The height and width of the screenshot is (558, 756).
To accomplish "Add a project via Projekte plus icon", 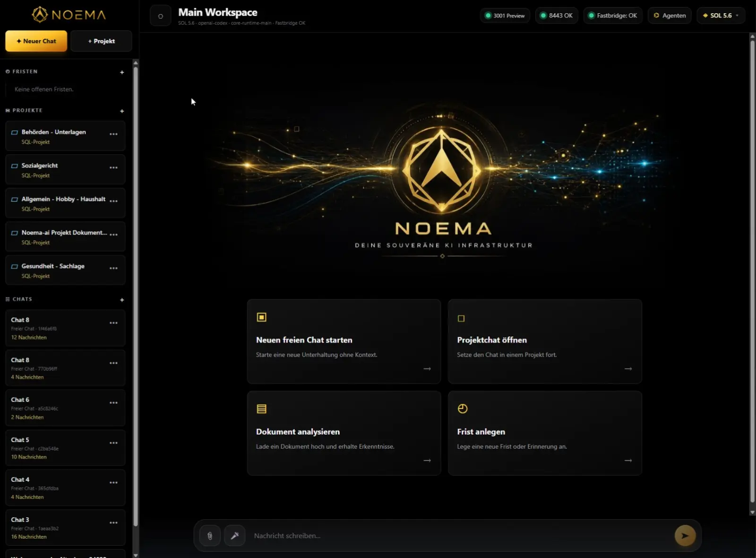I will point(122,111).
